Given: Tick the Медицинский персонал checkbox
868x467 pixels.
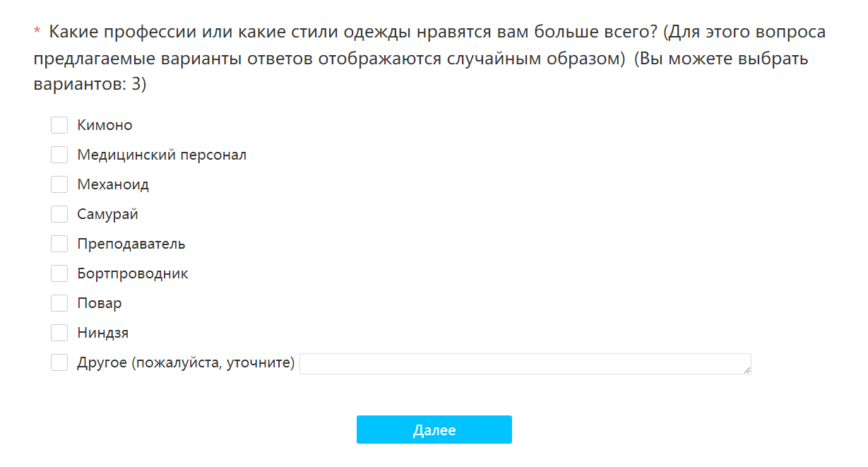Looking at the screenshot, I should [x=59, y=155].
